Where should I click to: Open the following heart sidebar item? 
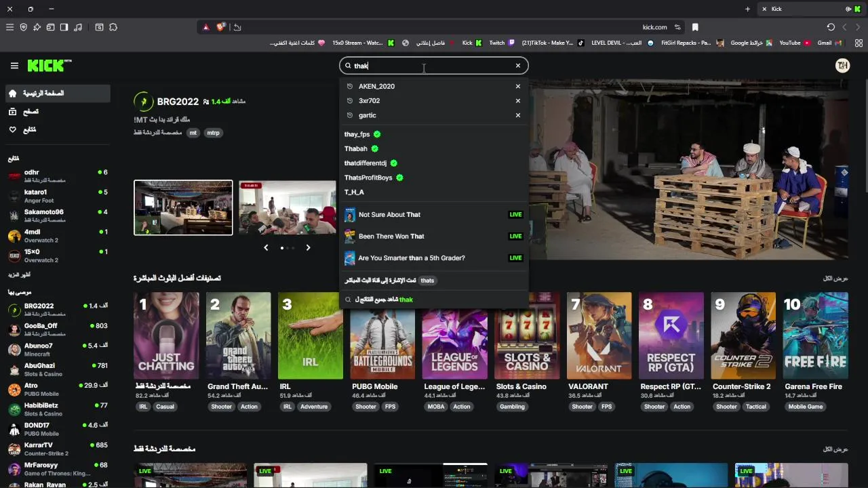click(x=58, y=129)
